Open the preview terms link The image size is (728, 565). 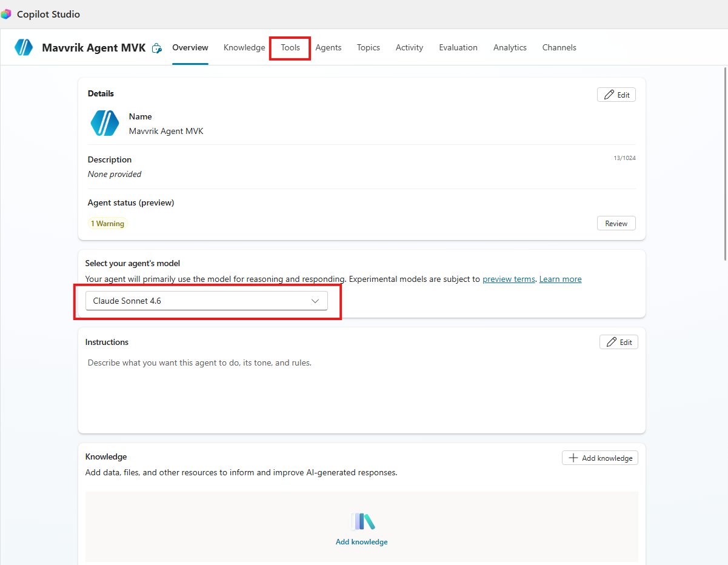509,279
